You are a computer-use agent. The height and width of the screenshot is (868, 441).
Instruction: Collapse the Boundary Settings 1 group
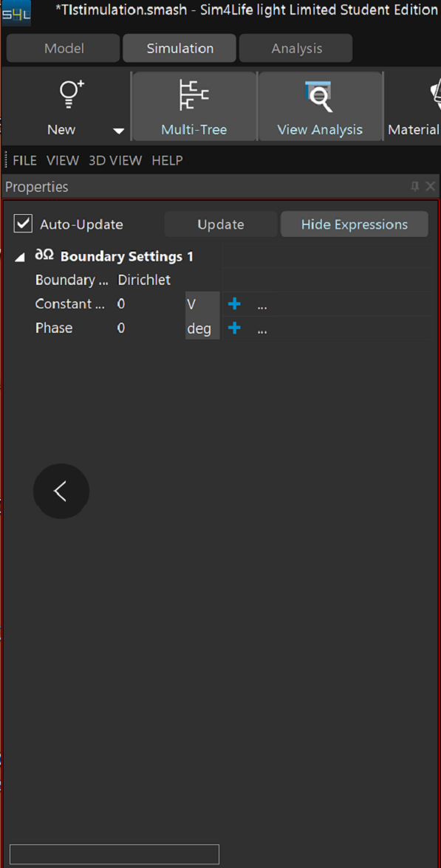(20, 257)
